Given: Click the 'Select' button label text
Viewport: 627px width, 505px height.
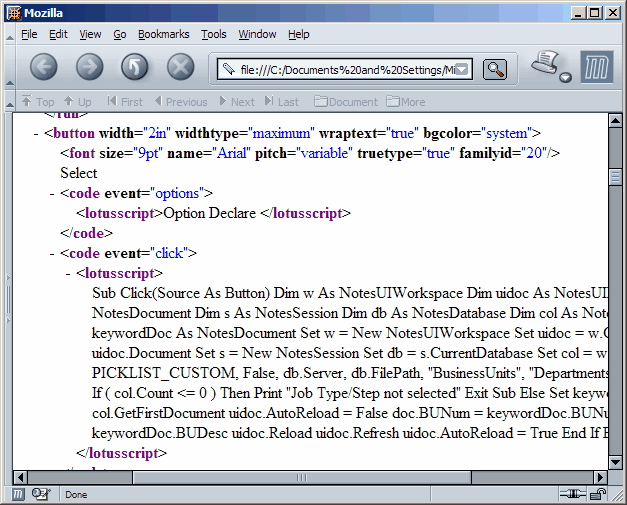Looking at the screenshot, I should 79,173.
